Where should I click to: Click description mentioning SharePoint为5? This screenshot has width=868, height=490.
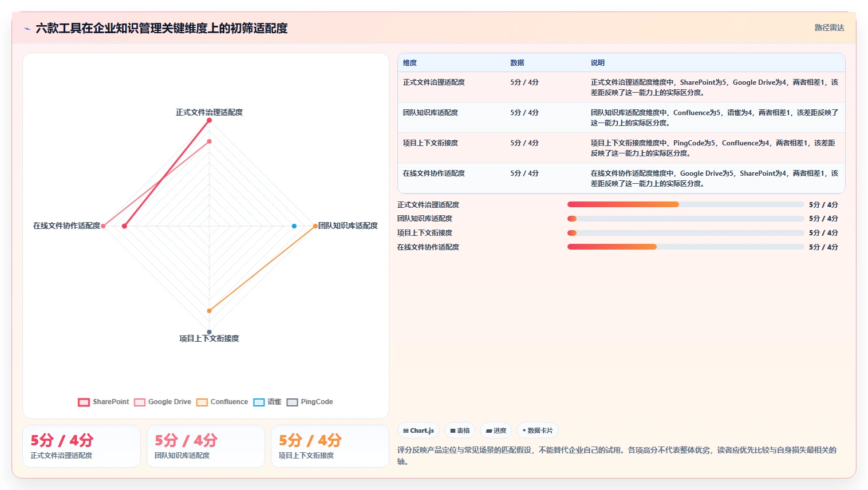pyautogui.click(x=715, y=87)
